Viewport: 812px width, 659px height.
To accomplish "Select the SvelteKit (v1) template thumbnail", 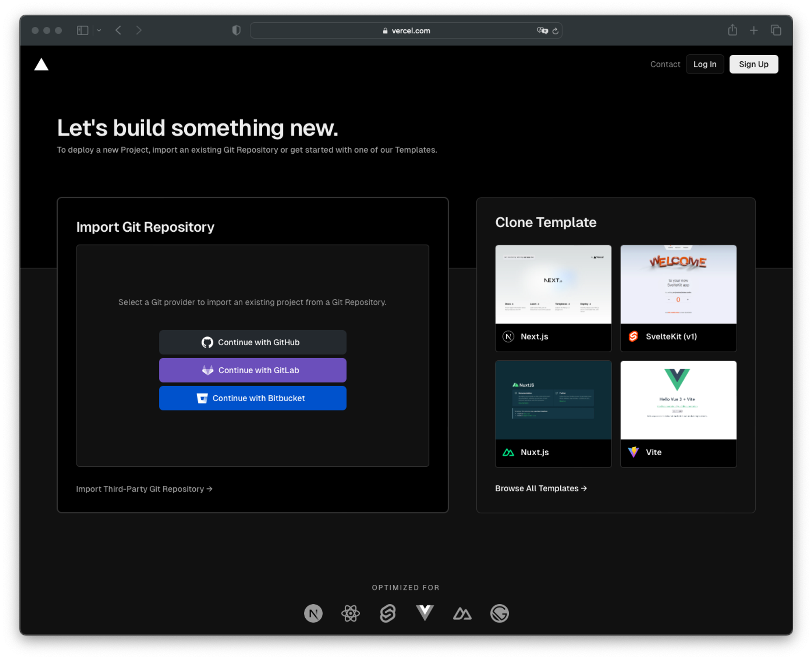I will point(678,284).
